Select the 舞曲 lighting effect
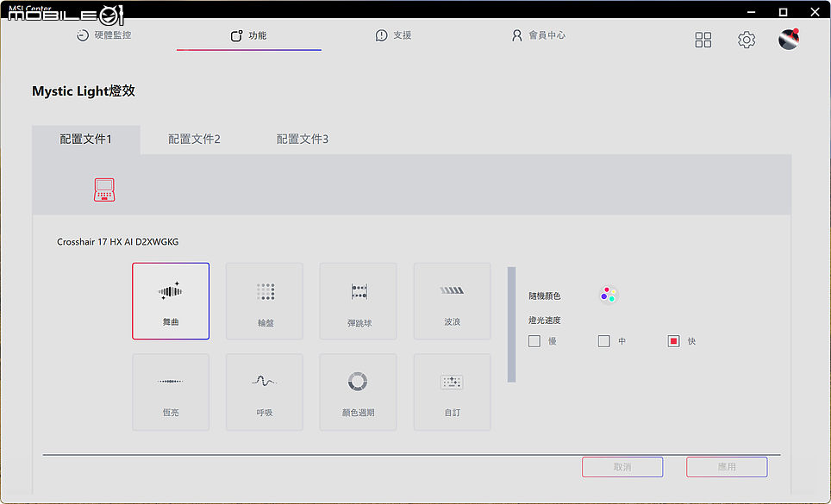The image size is (831, 504). (171, 302)
